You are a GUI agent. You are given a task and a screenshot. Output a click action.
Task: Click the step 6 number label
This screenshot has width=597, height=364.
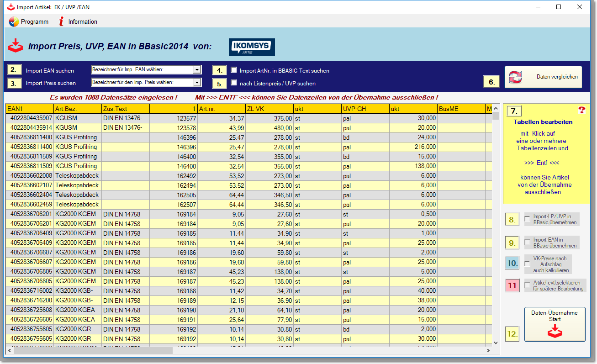tap(491, 82)
